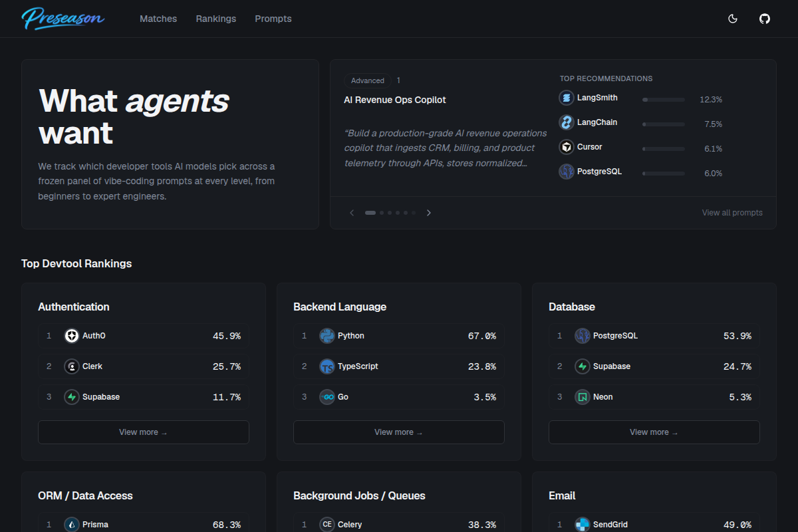
Task: Open AI Revenue Ops Copilot prompt title
Action: [x=395, y=100]
